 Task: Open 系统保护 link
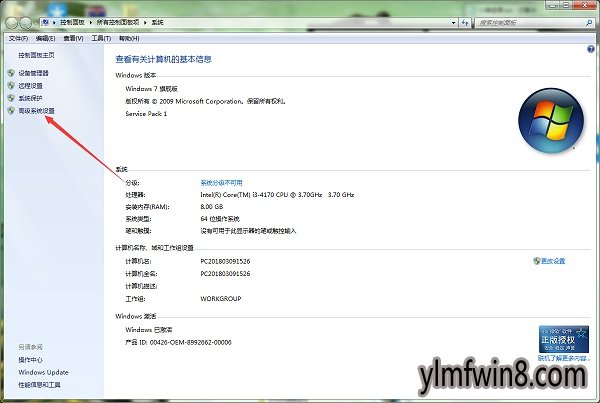(x=31, y=98)
